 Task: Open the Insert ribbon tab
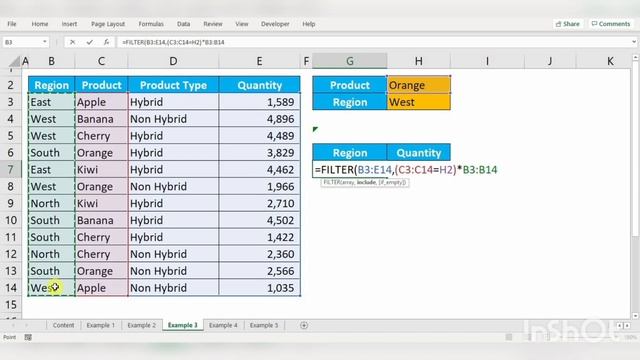point(69,24)
